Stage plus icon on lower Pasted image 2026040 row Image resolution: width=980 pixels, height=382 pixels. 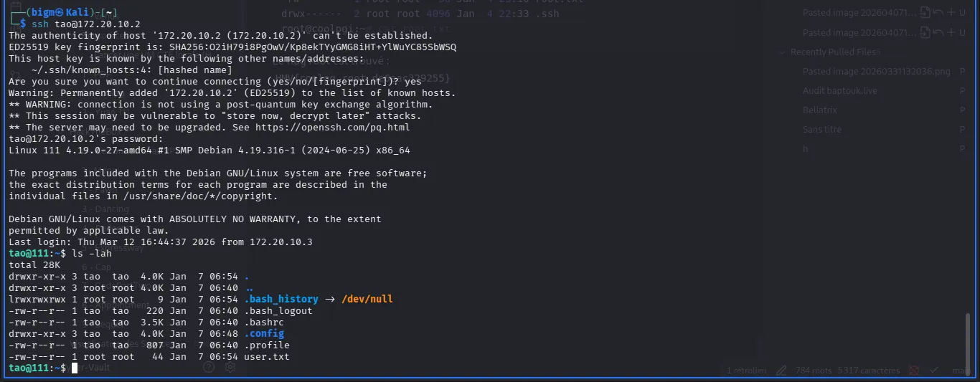point(951,32)
